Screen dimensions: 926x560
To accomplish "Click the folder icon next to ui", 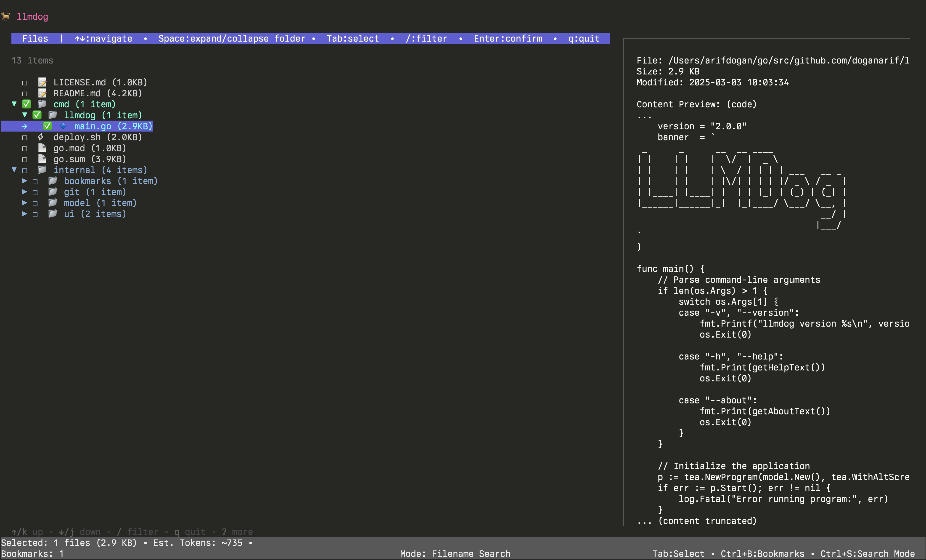I will coord(53,214).
